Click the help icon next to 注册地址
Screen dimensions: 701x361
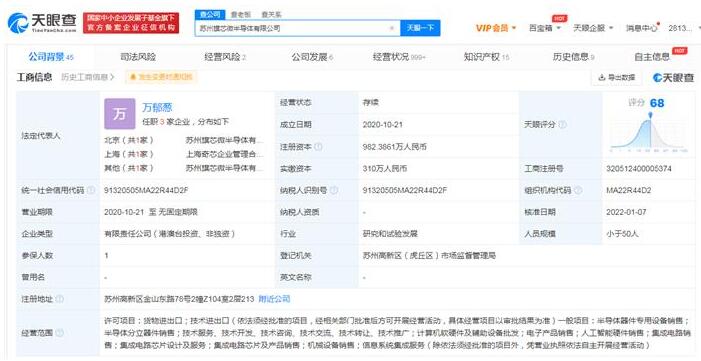click(59, 299)
